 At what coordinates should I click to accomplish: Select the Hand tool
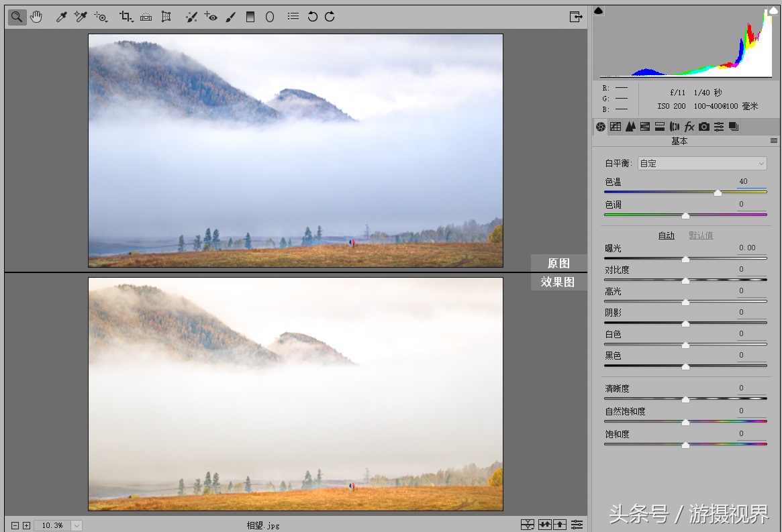click(36, 17)
